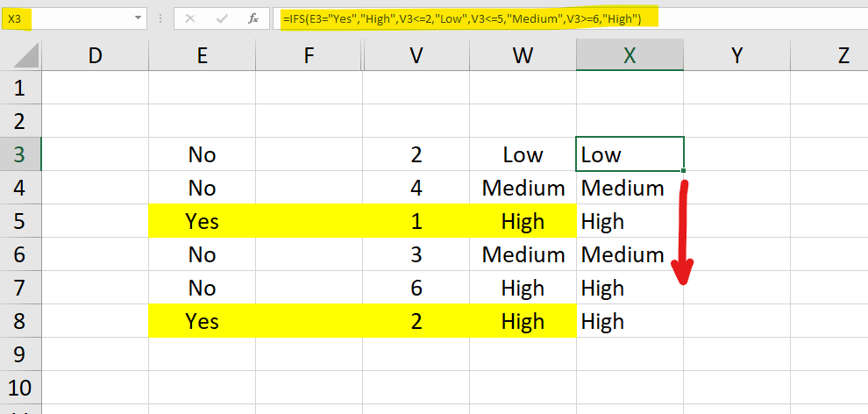This screenshot has height=414, width=868.
Task: Click cell X8 containing High
Action: (630, 321)
